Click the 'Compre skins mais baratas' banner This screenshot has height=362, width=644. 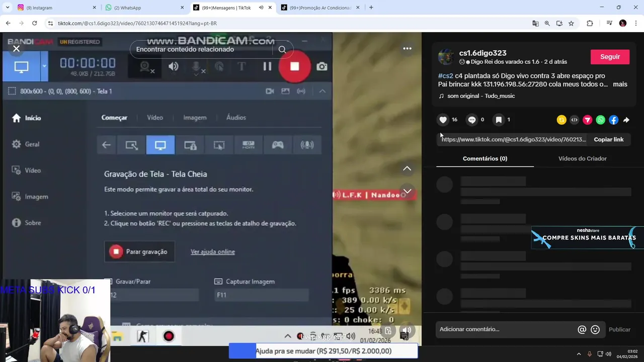pos(587,237)
